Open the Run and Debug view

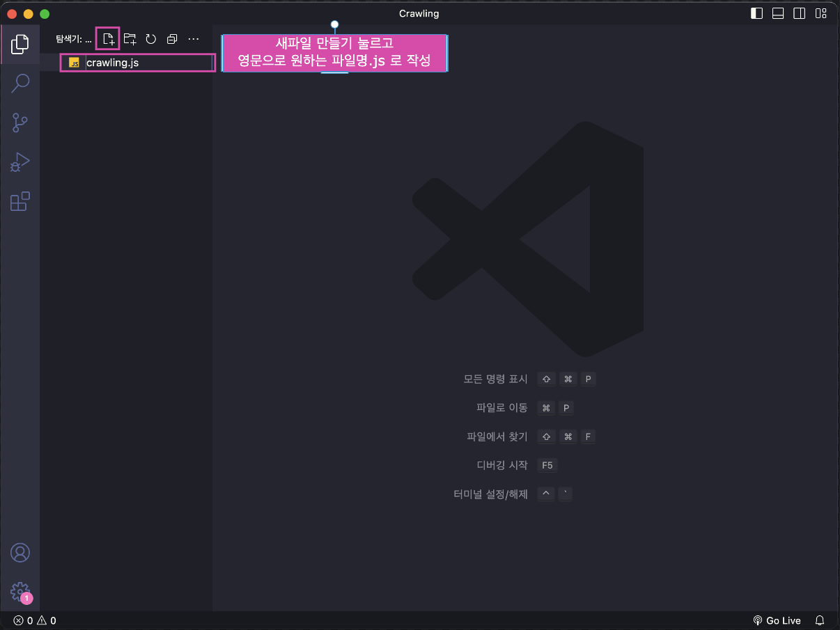click(x=20, y=162)
